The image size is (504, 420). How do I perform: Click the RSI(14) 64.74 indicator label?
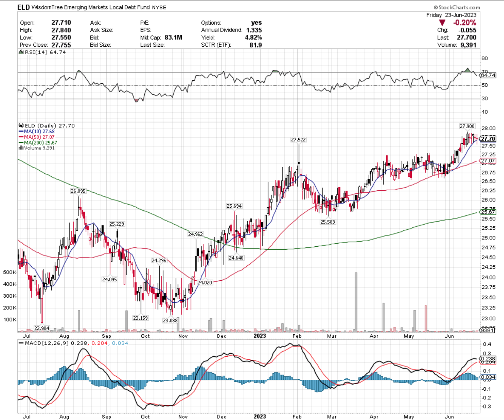45,52
